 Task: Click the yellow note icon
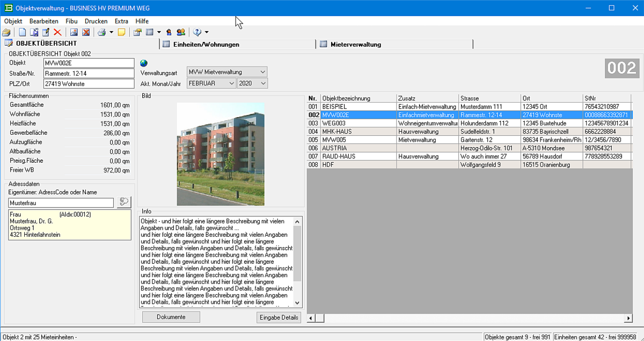click(x=122, y=32)
